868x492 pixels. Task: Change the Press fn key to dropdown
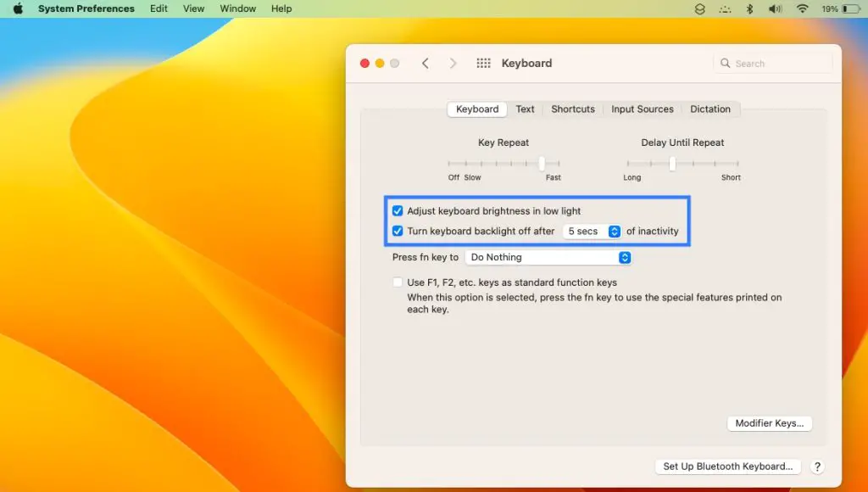click(x=549, y=257)
